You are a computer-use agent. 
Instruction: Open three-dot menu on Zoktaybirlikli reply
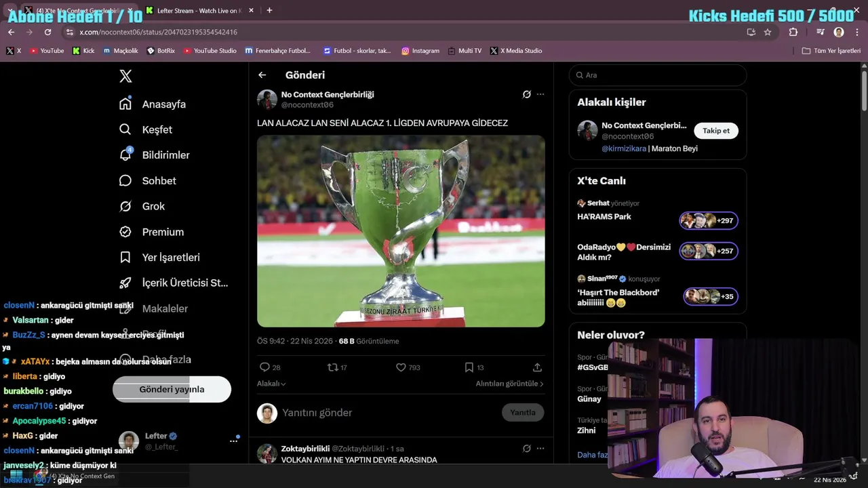click(540, 449)
